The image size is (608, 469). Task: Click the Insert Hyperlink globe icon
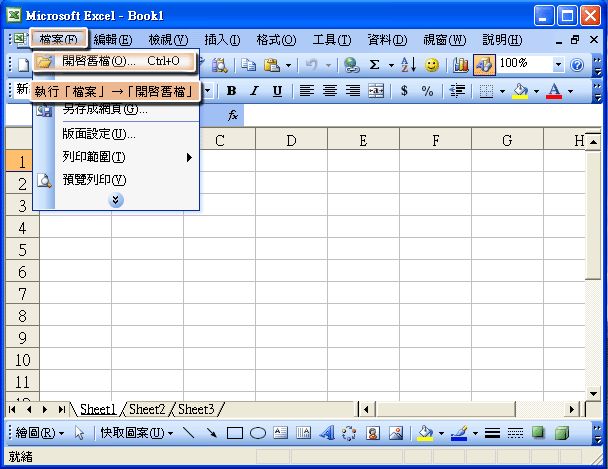(x=352, y=65)
